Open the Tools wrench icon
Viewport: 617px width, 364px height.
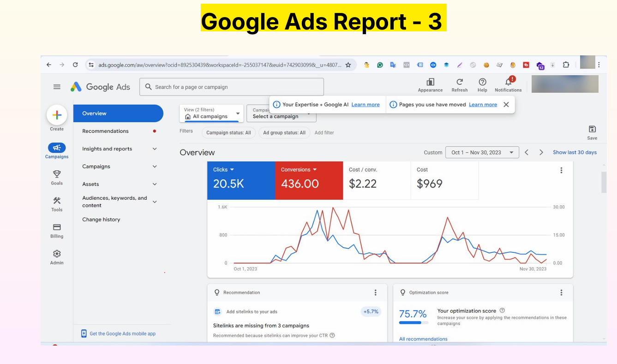[x=57, y=201]
